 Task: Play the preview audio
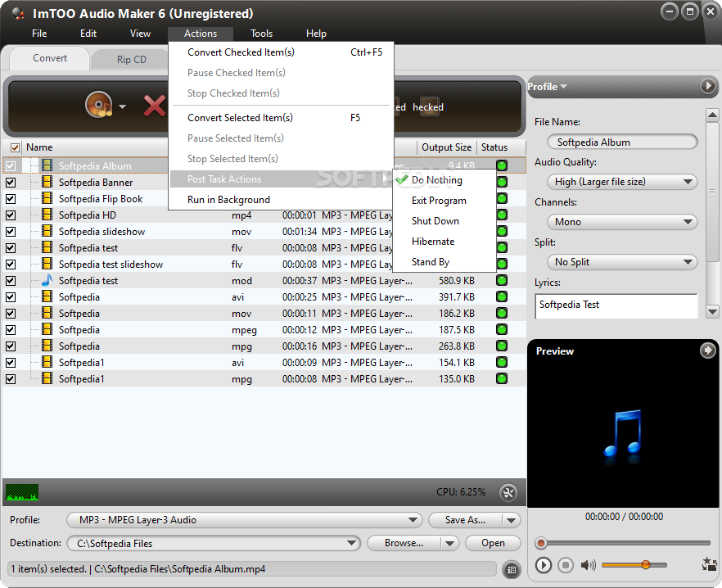click(x=544, y=564)
